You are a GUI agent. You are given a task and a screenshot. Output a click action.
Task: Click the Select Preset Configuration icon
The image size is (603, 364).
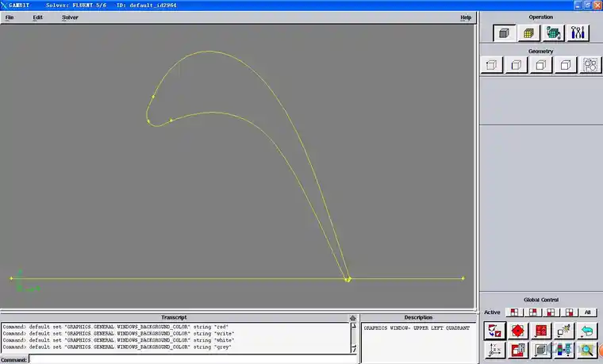click(540, 331)
